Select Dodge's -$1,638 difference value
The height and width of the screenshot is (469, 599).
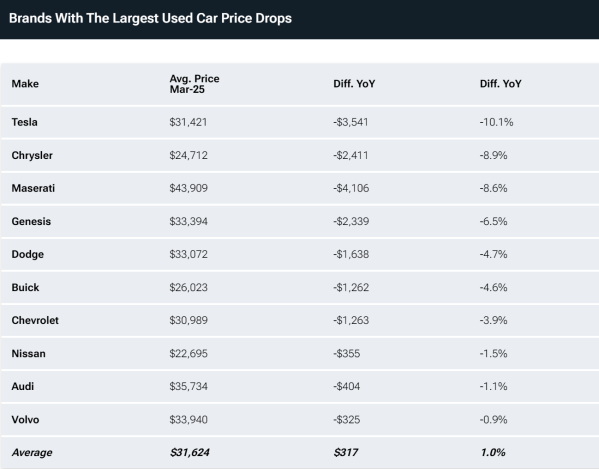351,254
